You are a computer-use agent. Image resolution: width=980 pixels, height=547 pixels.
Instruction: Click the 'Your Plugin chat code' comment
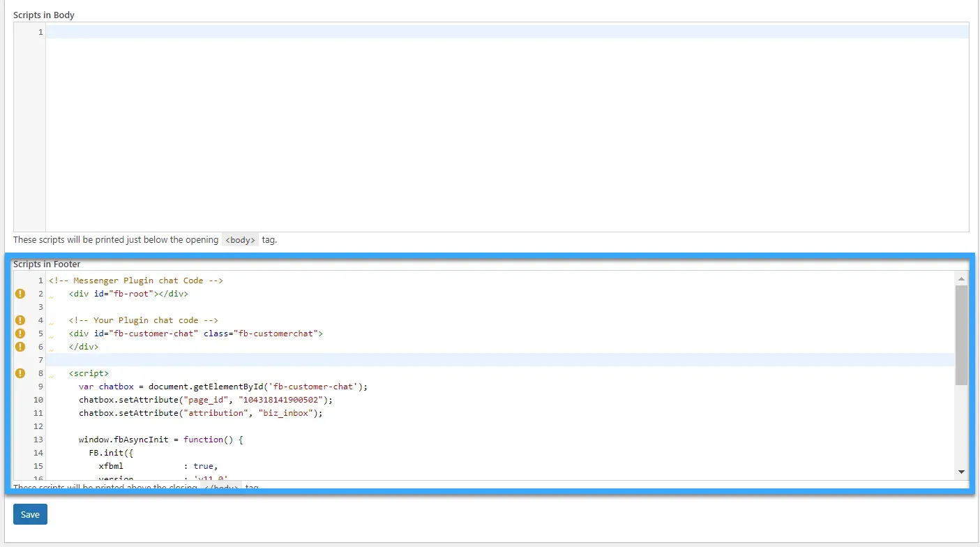pos(143,320)
